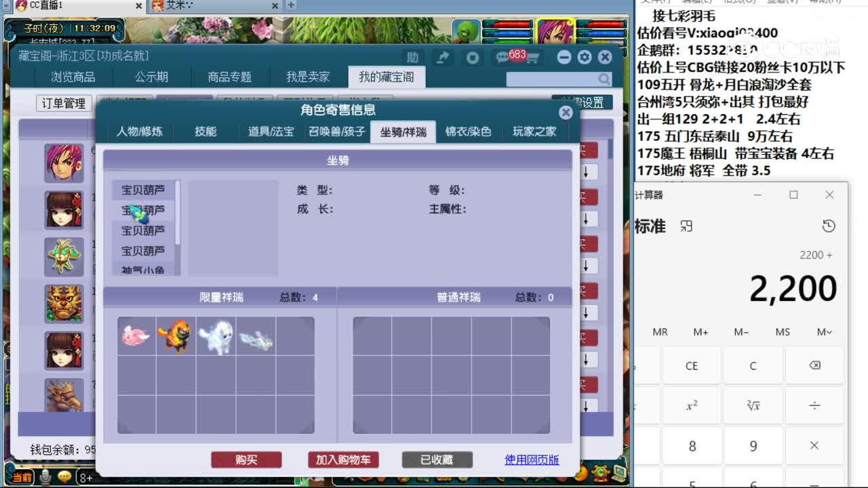Open the 使用网页版 link
The width and height of the screenshot is (868, 488).
pyautogui.click(x=532, y=460)
